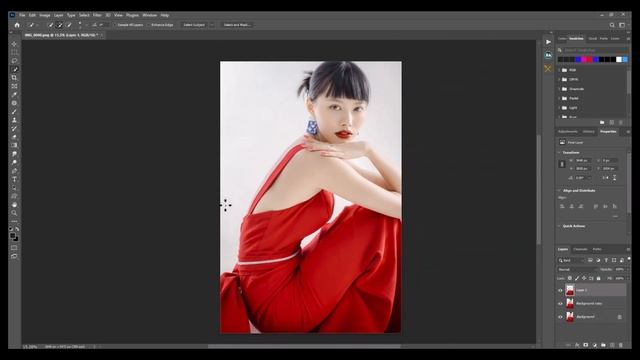
Task: Click the foreground color swatch
Action: point(13,236)
